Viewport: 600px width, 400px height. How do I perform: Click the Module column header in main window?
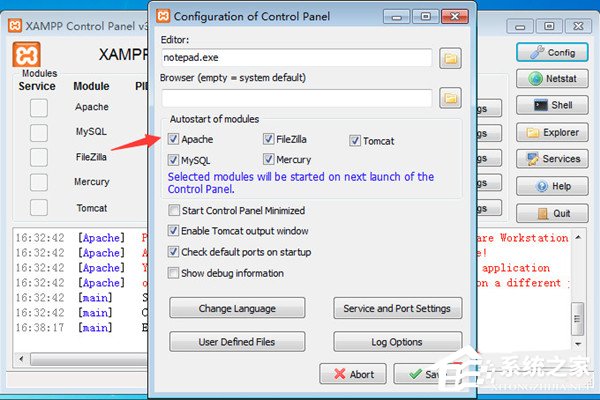point(91,86)
